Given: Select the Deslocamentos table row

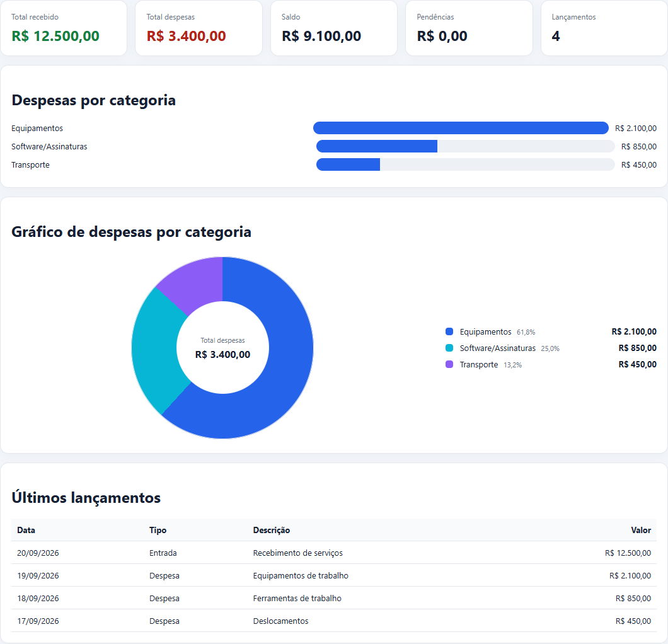Looking at the screenshot, I should point(334,621).
